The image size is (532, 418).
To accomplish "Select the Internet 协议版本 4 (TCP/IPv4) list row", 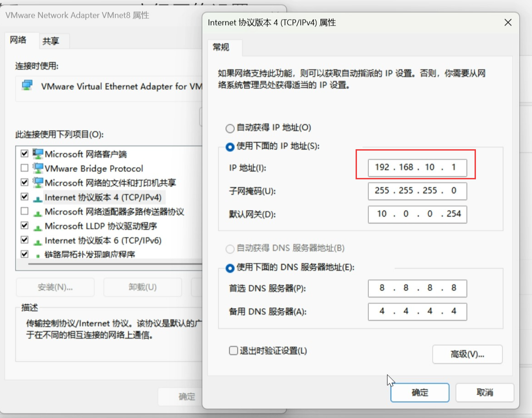I will [103, 197].
